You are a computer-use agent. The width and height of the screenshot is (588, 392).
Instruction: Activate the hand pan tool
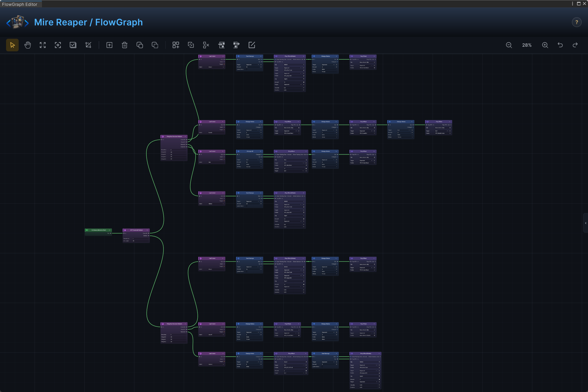click(28, 45)
